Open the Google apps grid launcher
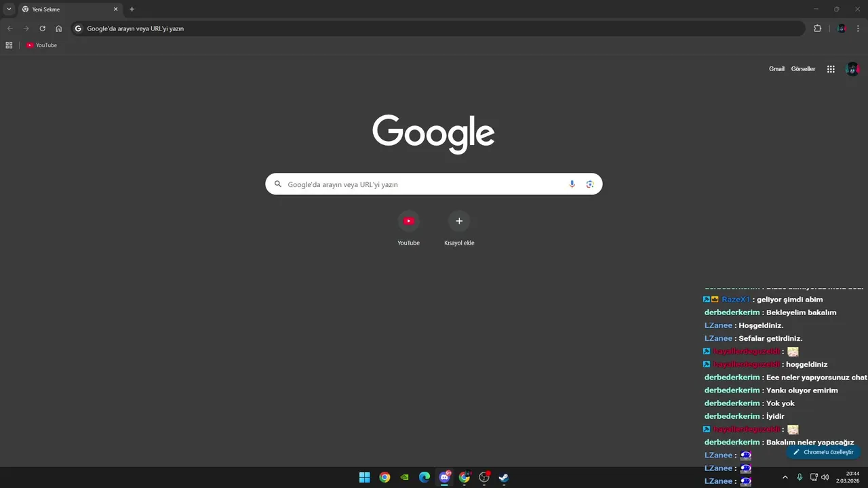 (831, 69)
